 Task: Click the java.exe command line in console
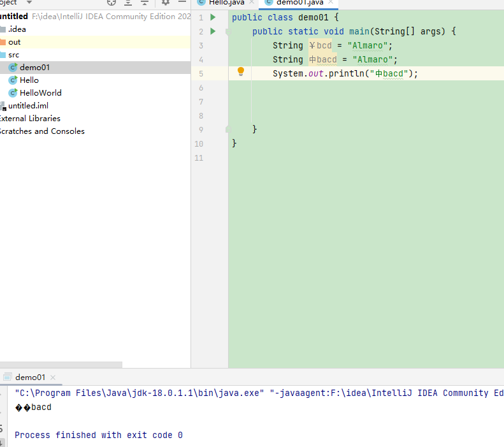coord(259,393)
